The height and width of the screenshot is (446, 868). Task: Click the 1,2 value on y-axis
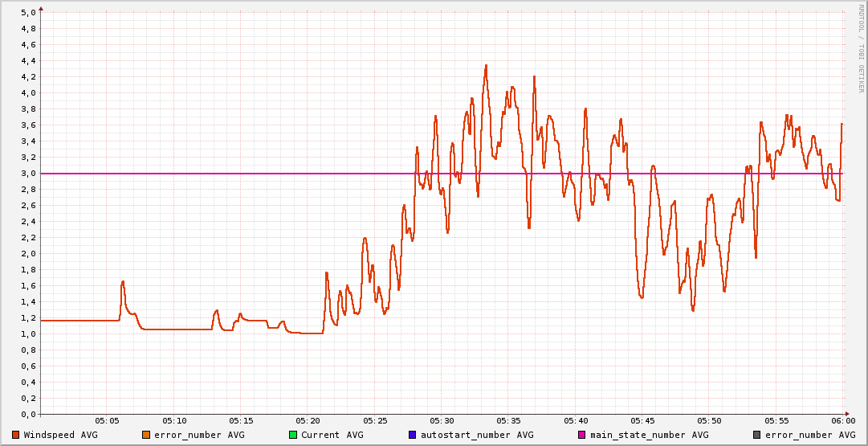coord(28,318)
